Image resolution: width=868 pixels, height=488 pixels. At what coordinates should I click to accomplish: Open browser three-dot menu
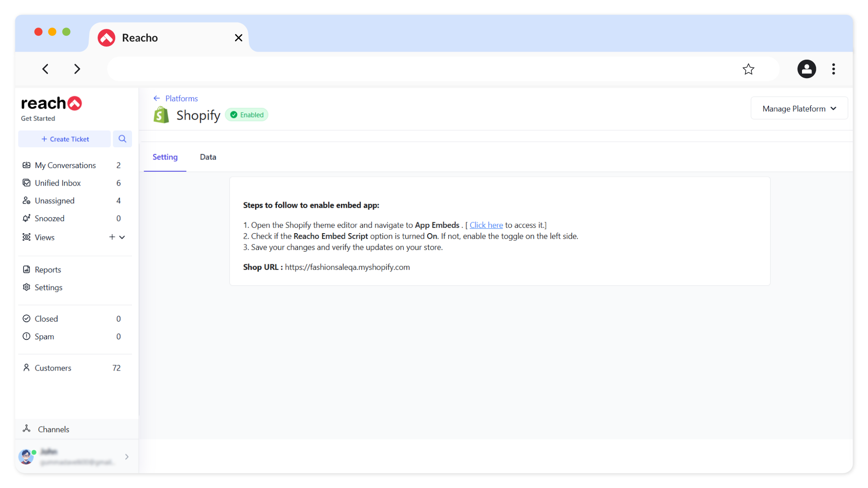point(833,69)
